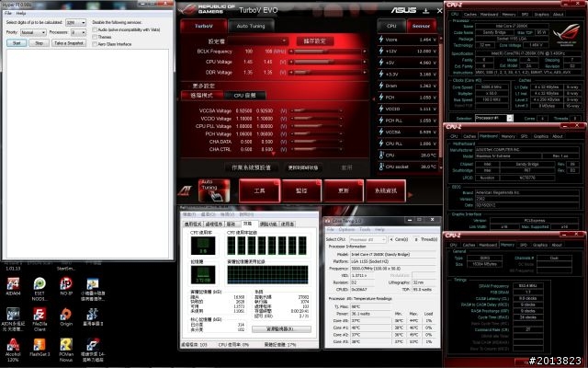
Task: Open the AIDA64 desktop shortcut
Action: pyautogui.click(x=14, y=284)
